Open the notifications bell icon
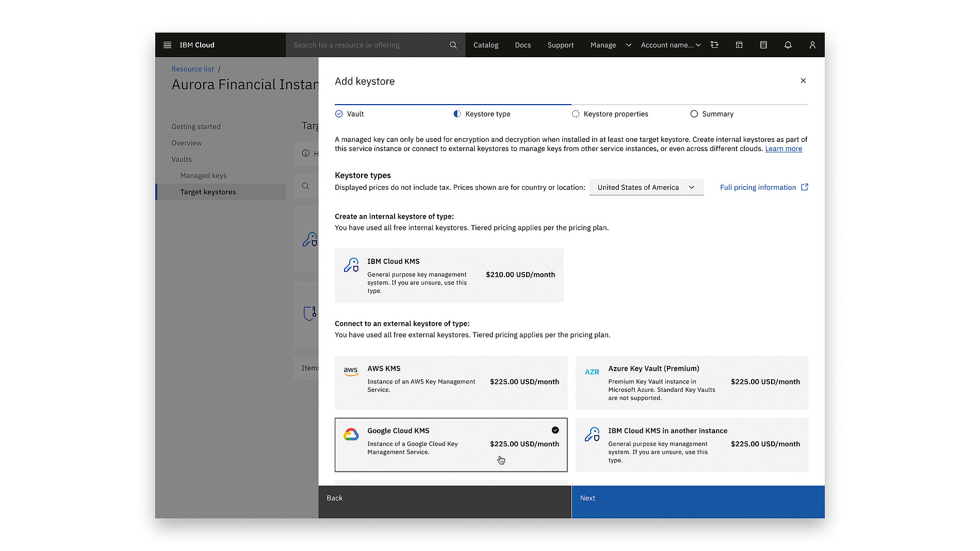Image resolution: width=980 pixels, height=551 pixels. click(788, 45)
